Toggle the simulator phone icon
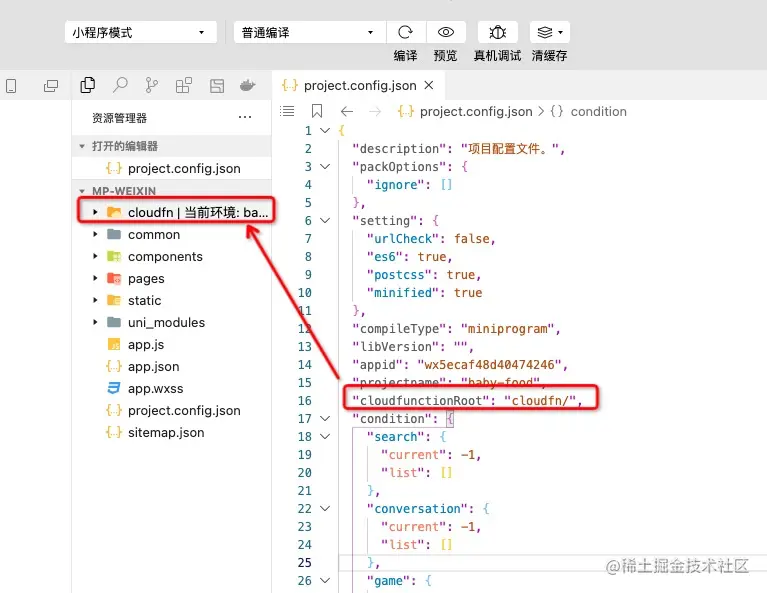Viewport: 767px width, 593px height. point(11,86)
